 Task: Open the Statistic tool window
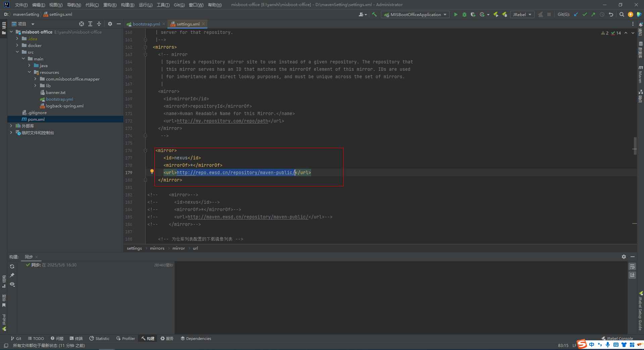coord(99,339)
